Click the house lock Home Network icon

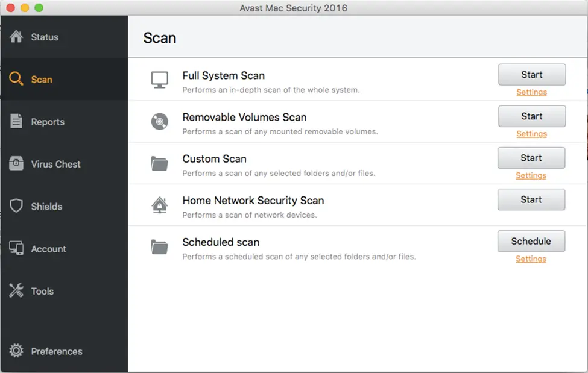click(160, 205)
